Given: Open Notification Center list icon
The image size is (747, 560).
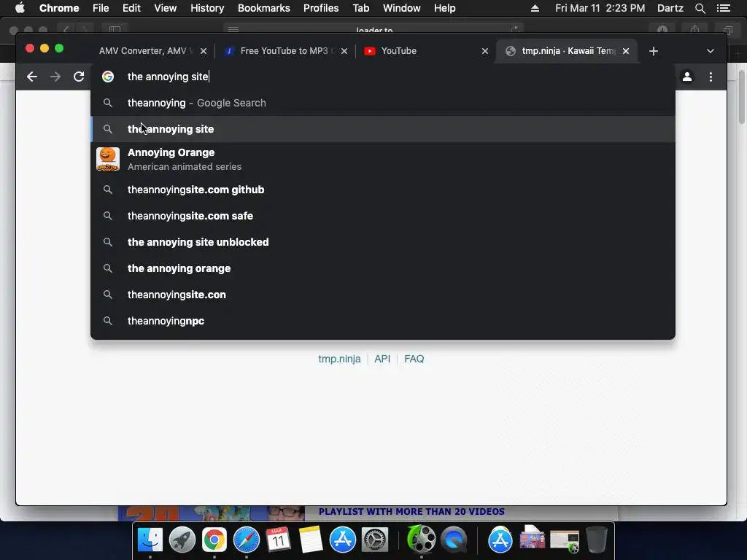Looking at the screenshot, I should (x=724, y=8).
